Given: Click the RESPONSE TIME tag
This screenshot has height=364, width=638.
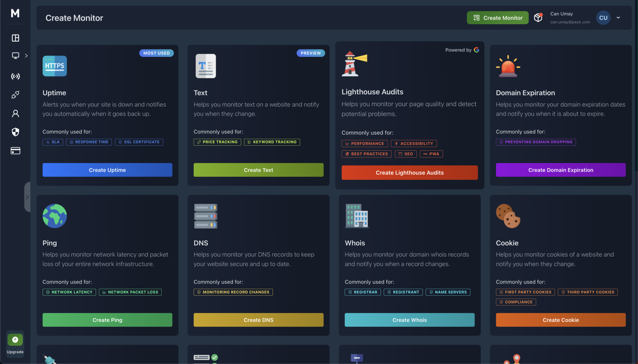Looking at the screenshot, I should click(89, 142).
